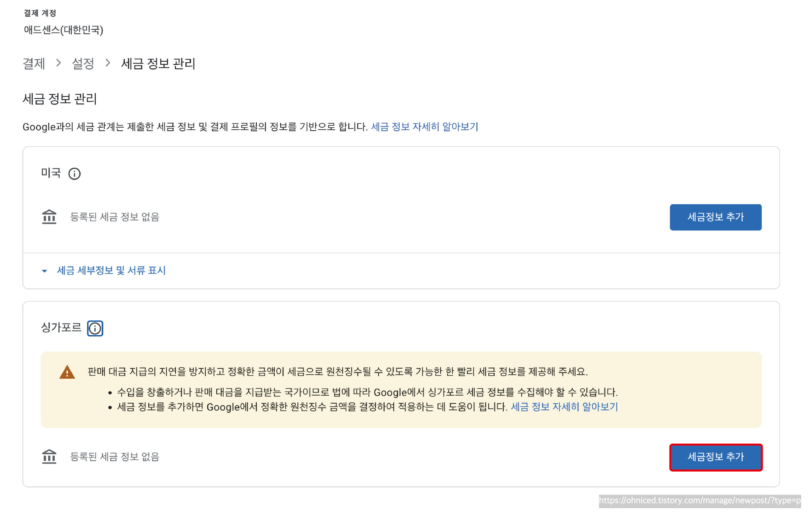
Task: Go to 결제 breadcrumb
Action: 34,63
